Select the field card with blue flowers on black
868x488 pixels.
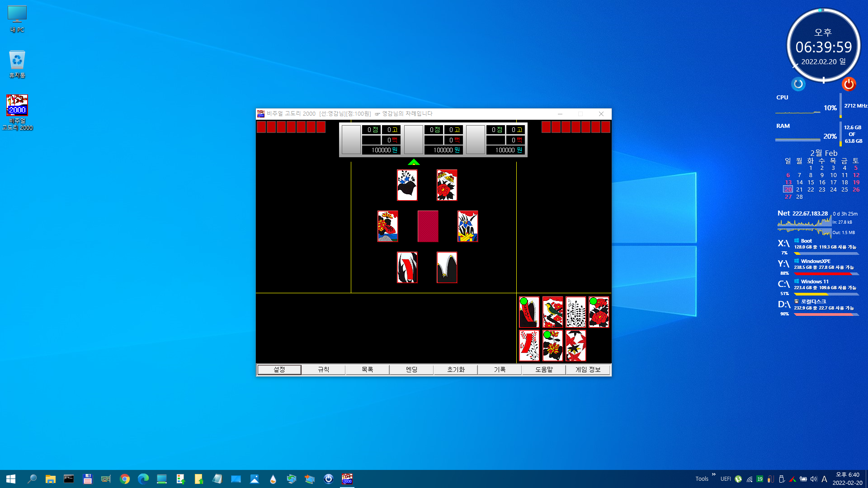407,185
